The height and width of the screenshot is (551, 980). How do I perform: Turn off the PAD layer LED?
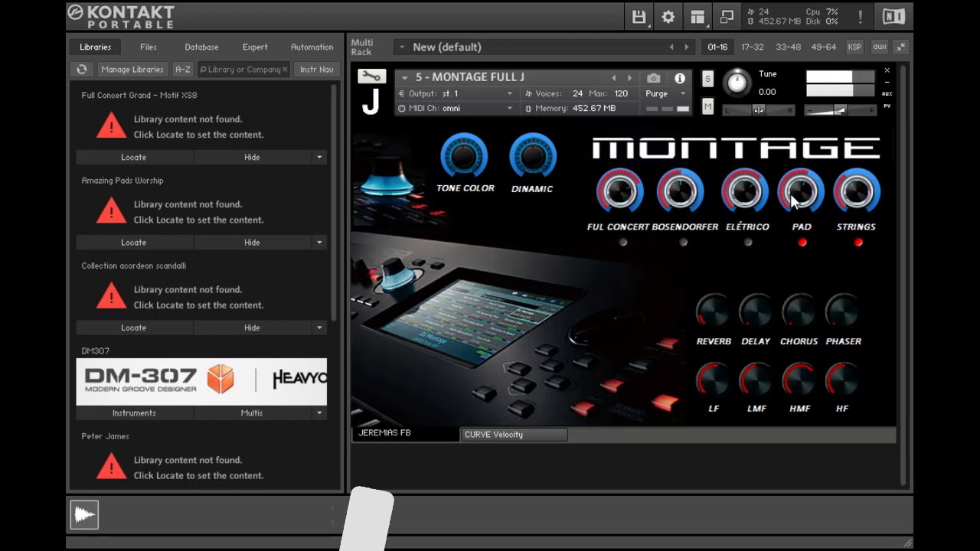802,243
